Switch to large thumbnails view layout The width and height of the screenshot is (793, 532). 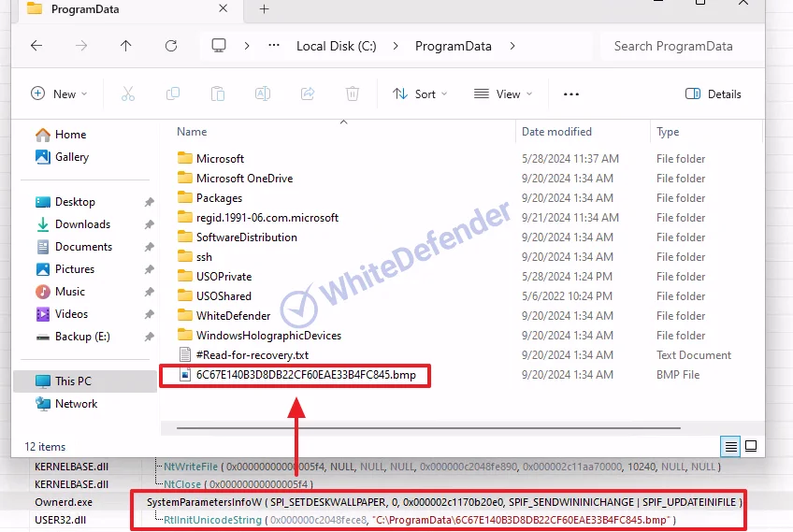coord(751,446)
